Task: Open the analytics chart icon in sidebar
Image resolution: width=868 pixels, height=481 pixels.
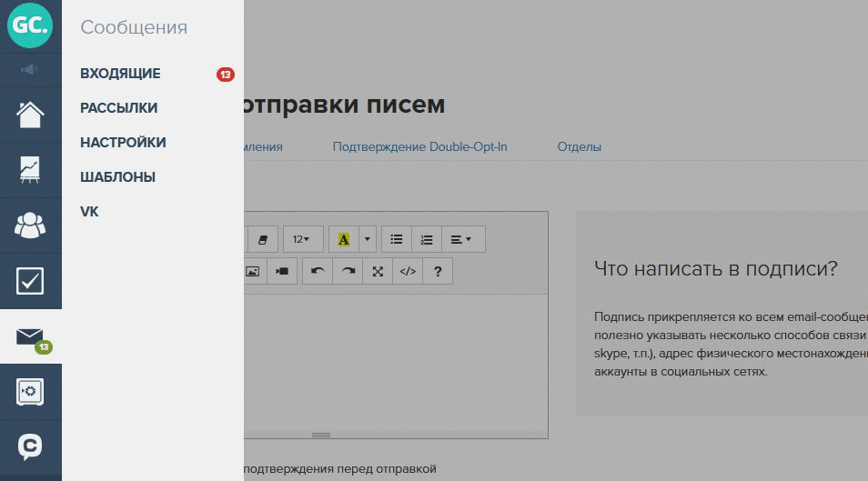Action: (x=30, y=170)
